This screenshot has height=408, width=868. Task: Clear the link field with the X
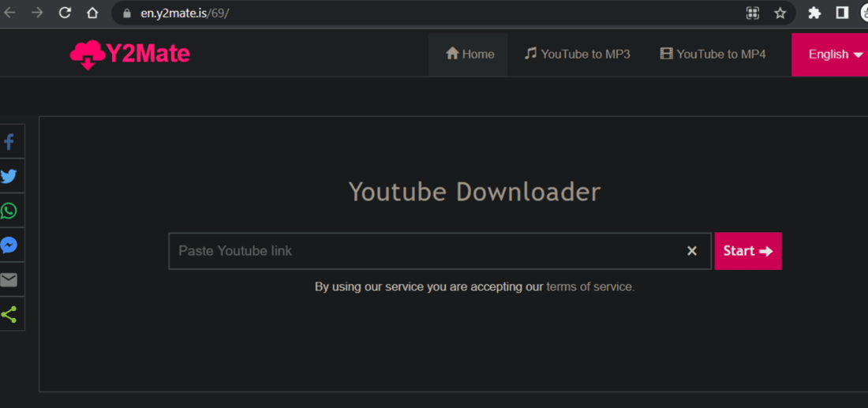point(691,251)
